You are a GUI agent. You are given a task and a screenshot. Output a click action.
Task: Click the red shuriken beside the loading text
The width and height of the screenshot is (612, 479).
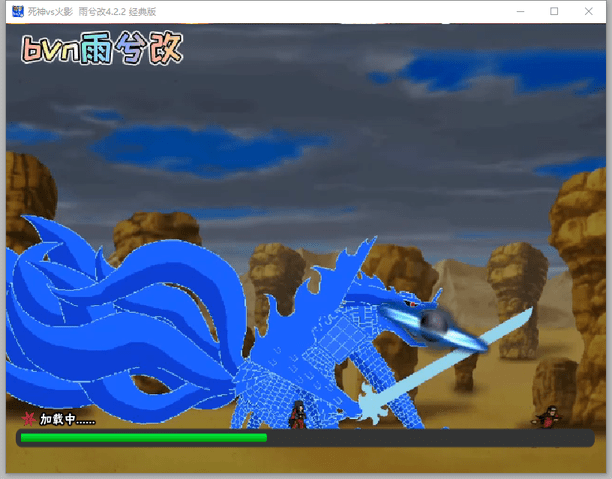coord(29,419)
